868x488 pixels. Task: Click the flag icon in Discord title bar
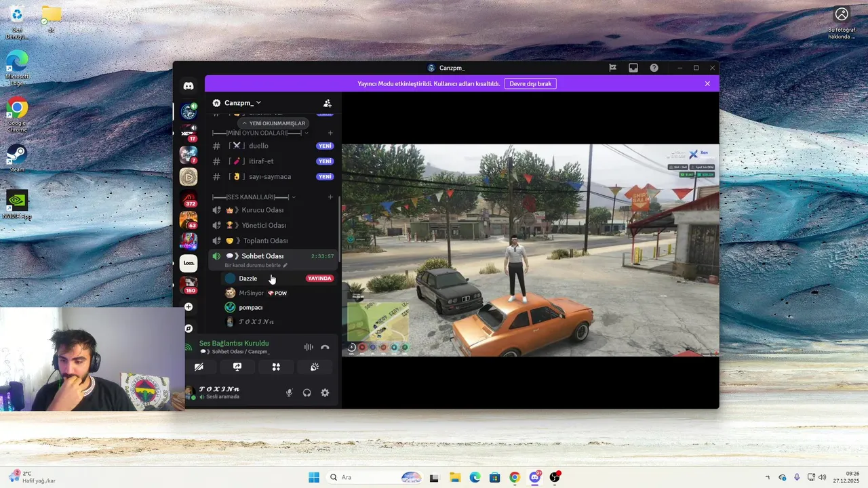coord(612,68)
